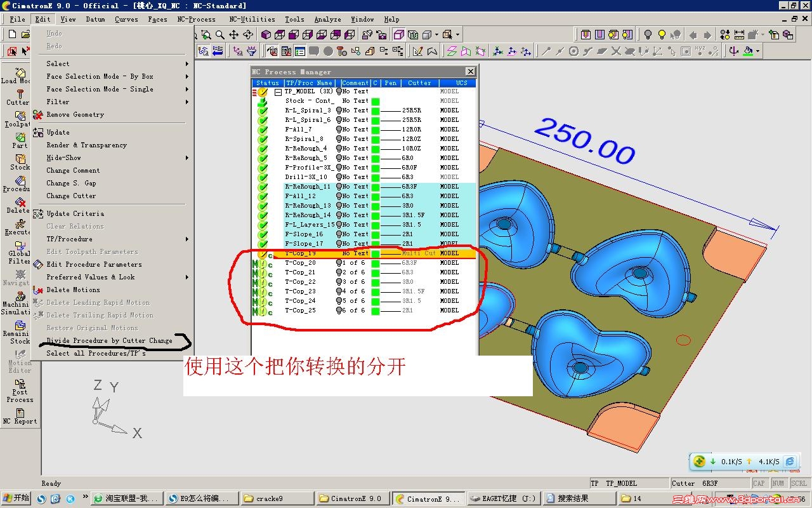812x508 pixels.
Task: Toggle comment bulb for F-All_7 row
Action: tap(339, 130)
